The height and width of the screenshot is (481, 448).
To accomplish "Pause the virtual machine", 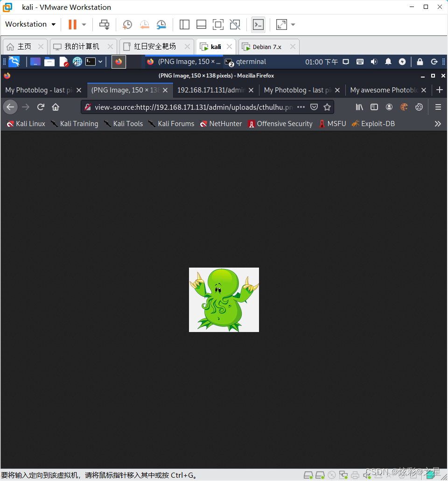I will coord(72,25).
